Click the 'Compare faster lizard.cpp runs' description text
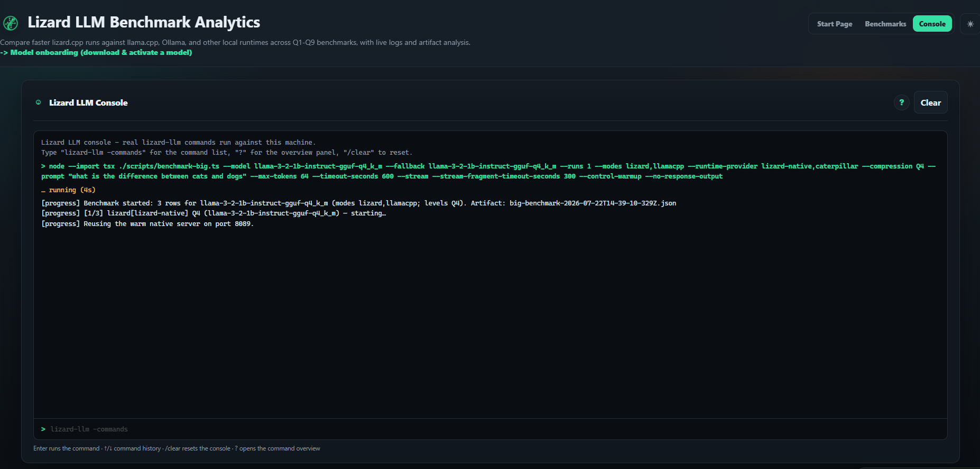 coord(235,42)
